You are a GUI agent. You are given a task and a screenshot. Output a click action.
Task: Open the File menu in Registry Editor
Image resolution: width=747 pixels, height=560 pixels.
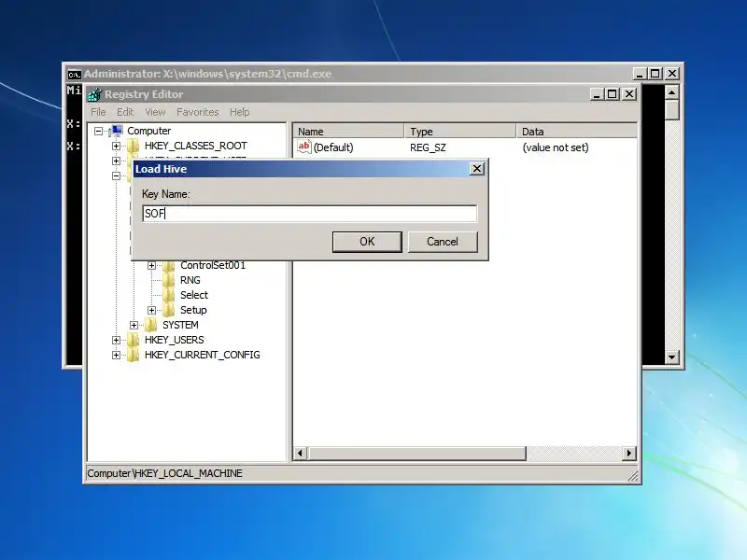coord(98,112)
